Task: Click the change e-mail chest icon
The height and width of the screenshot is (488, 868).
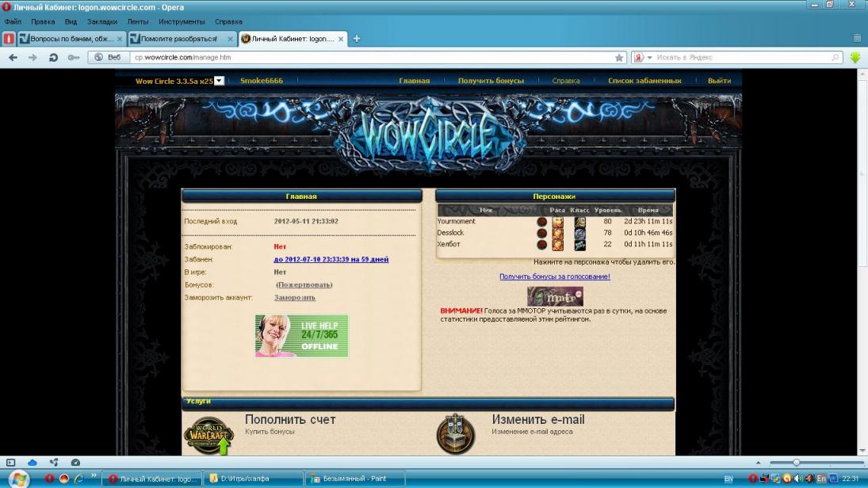Action: 455,433
